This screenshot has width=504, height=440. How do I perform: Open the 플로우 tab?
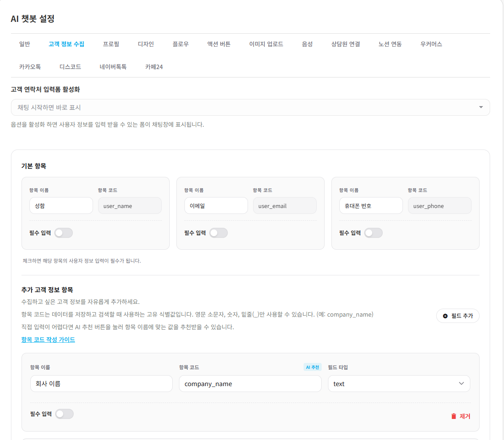(181, 44)
